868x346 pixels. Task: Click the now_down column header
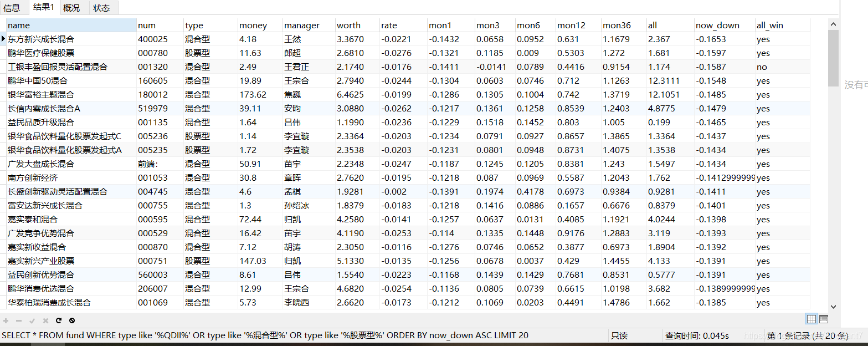[725, 25]
